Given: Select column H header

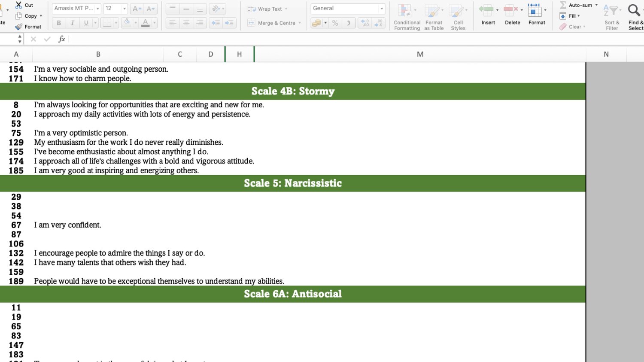Looking at the screenshot, I should (x=239, y=54).
